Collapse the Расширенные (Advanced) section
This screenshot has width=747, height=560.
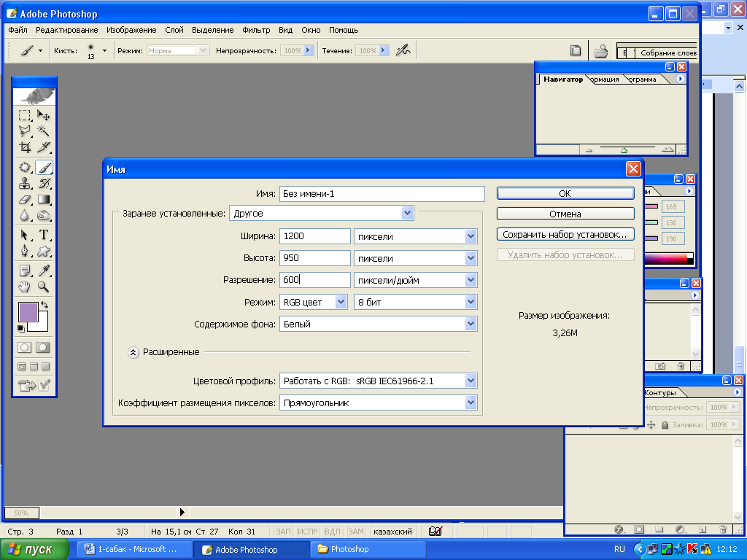tap(133, 352)
